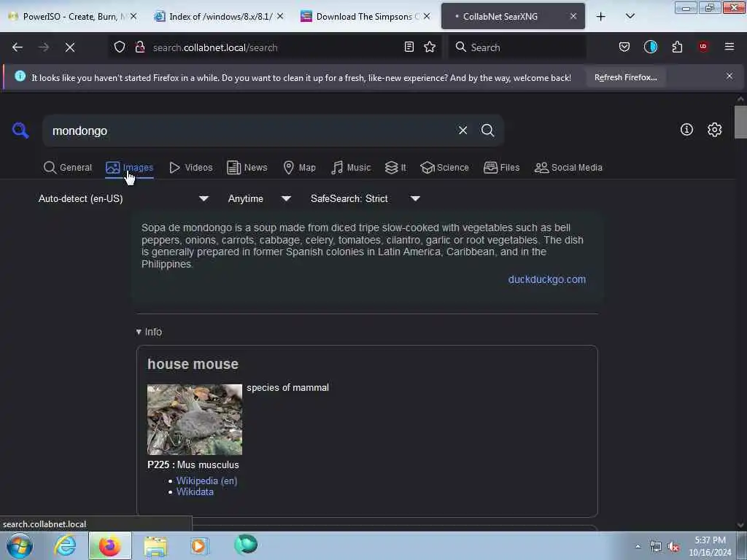
Task: Submit search with magnifier button
Action: pyautogui.click(x=487, y=130)
